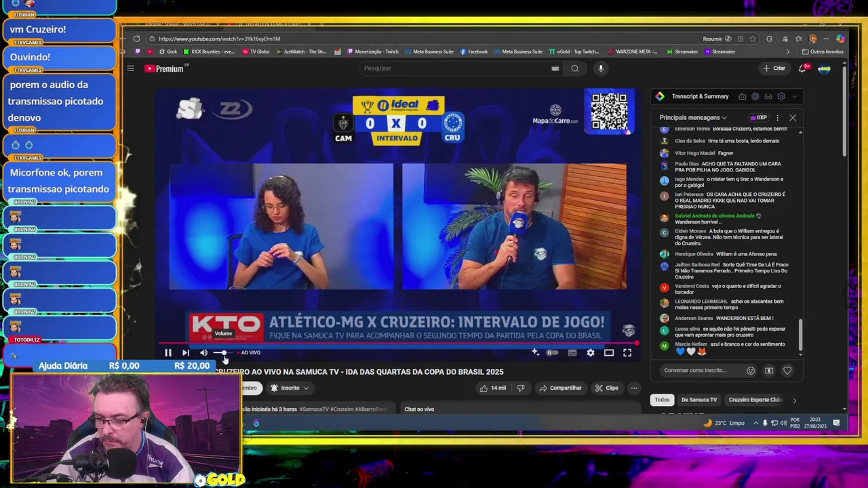Toggle the autoplay switch in player
The width and height of the screenshot is (868, 488).
(553, 352)
